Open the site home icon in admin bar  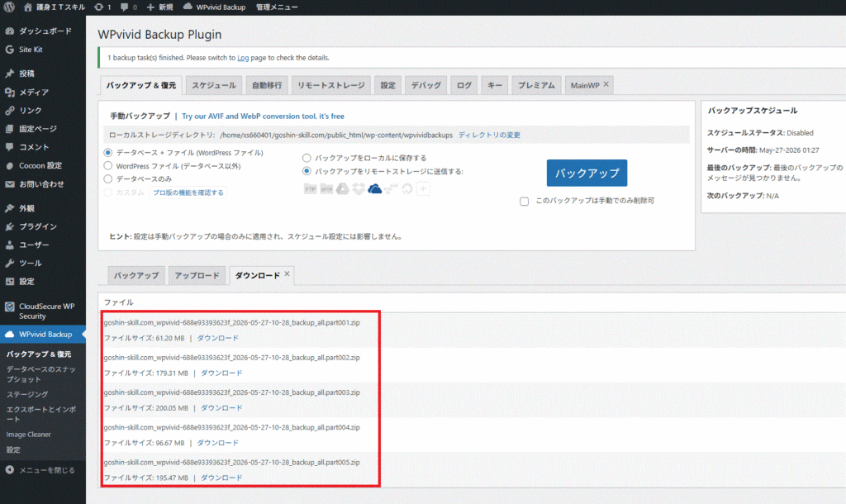pos(28,7)
